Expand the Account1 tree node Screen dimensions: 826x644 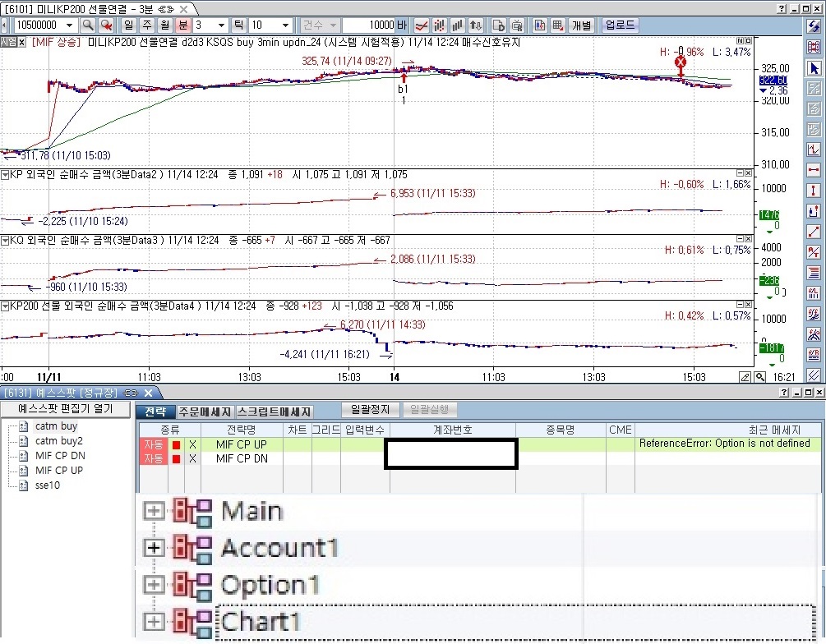tap(154, 546)
